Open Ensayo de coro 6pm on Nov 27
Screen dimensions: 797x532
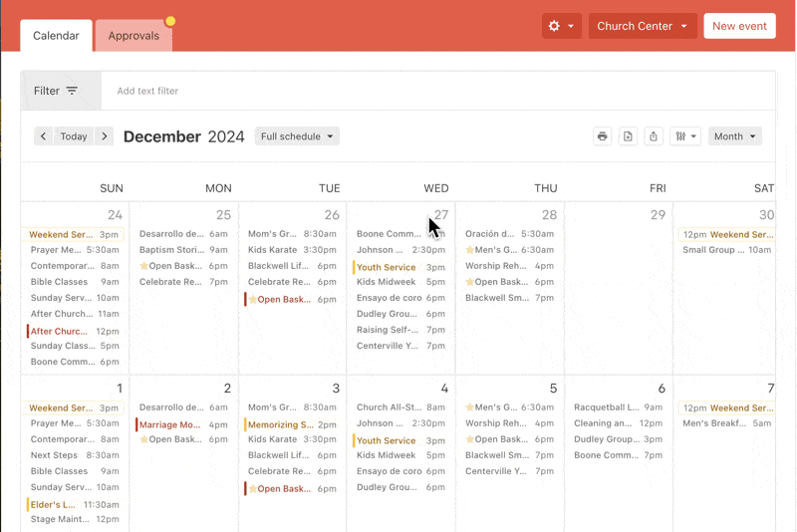[x=400, y=298]
